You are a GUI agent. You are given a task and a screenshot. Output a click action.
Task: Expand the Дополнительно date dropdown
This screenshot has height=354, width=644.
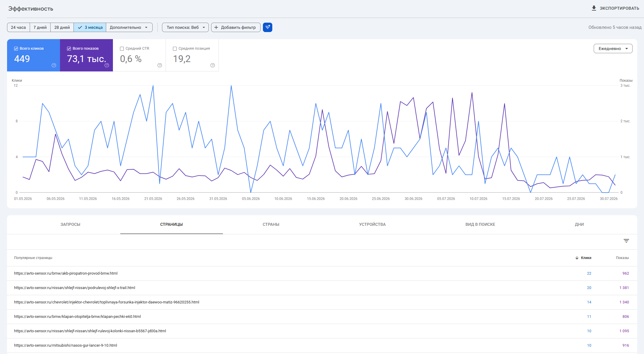129,27
